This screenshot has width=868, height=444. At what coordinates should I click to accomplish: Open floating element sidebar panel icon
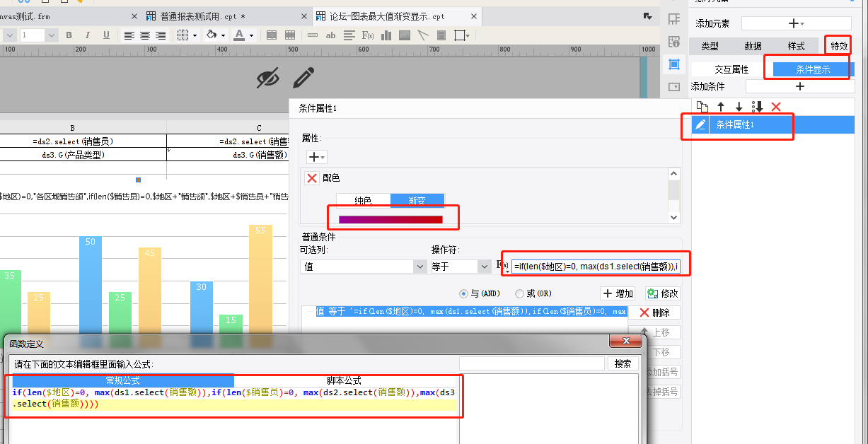674,64
